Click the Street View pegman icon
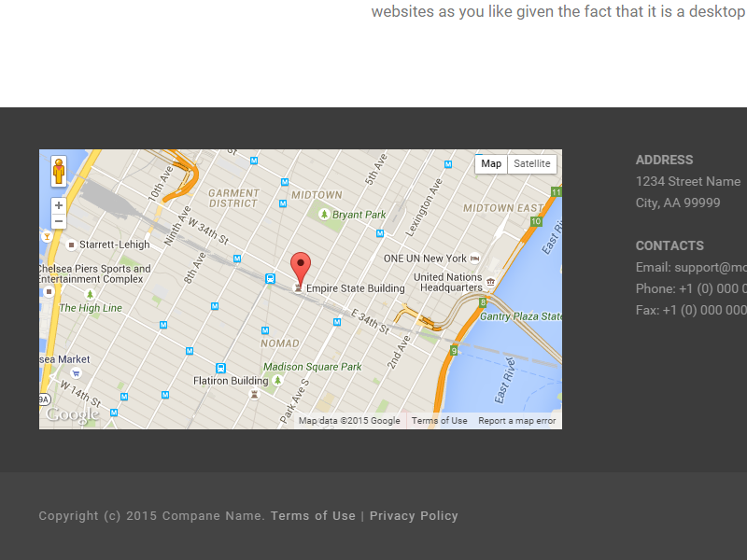This screenshot has width=747, height=560. pos(59,171)
